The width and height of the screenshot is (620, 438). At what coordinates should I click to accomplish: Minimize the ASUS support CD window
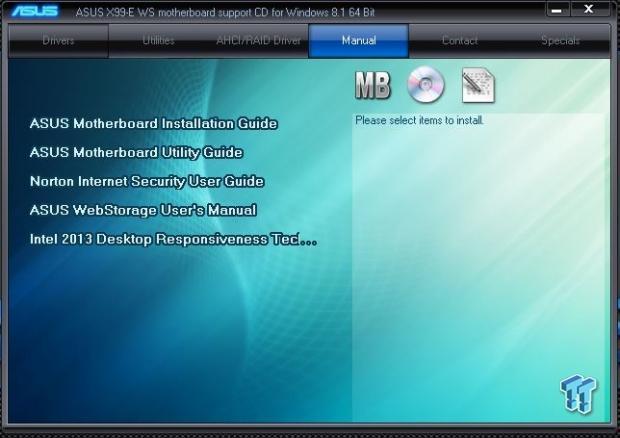click(x=557, y=10)
